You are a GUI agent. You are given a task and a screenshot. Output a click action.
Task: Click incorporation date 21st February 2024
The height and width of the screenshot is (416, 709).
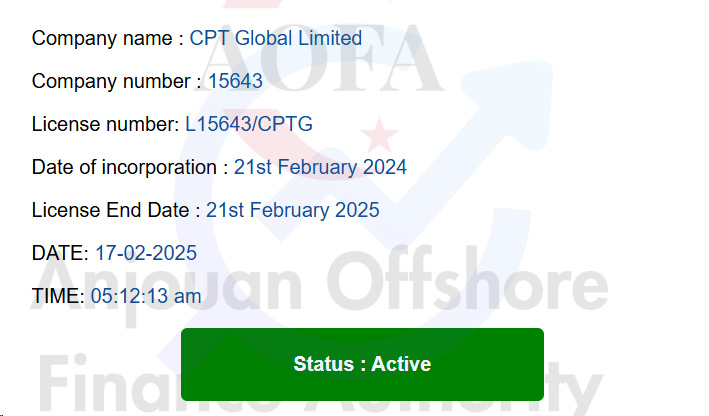click(320, 167)
